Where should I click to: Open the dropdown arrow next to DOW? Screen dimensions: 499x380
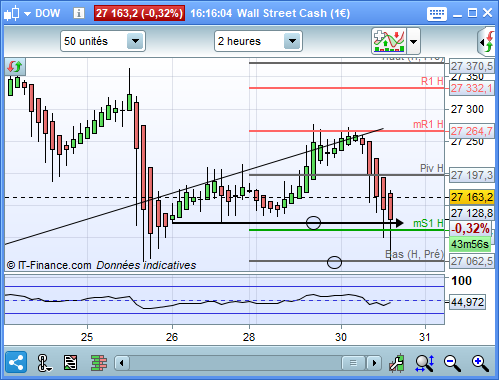point(27,14)
